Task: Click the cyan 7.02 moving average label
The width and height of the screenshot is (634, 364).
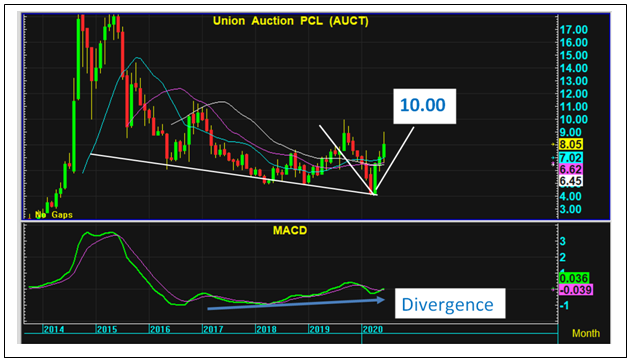Action: [x=571, y=158]
